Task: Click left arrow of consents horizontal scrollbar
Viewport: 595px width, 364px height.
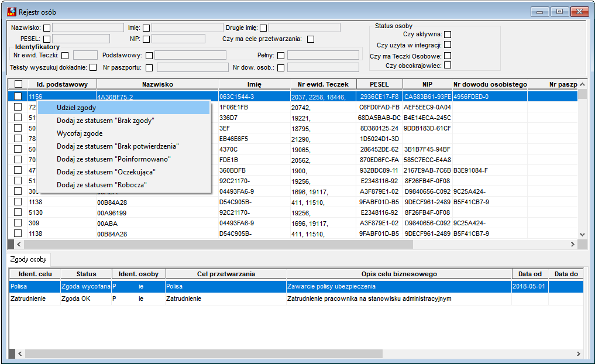Action: pos(20,353)
